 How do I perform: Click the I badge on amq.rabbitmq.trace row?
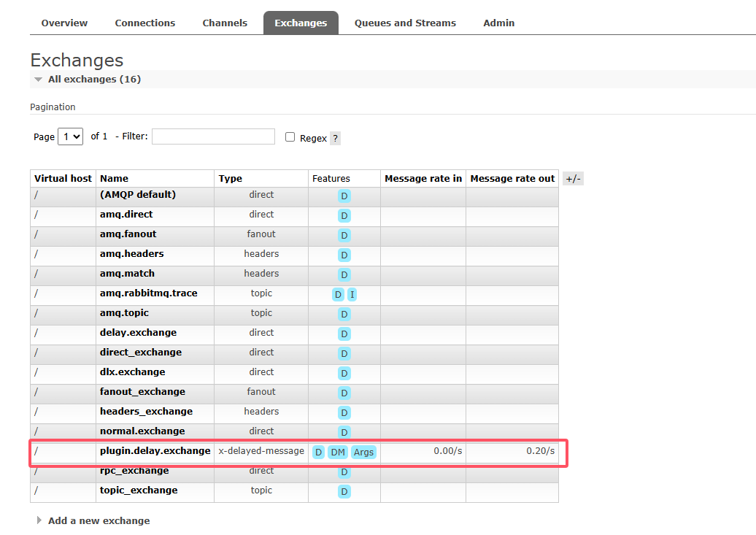(x=352, y=295)
